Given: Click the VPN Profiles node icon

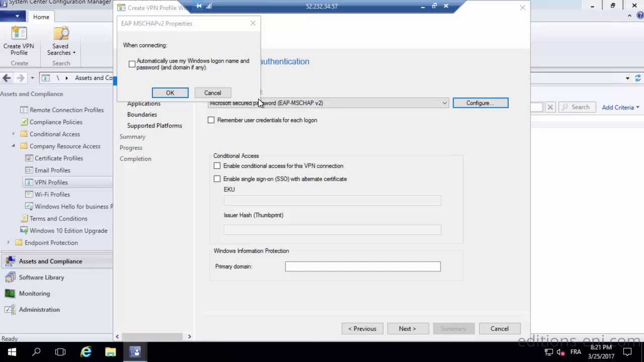Looking at the screenshot, I should tap(29, 183).
